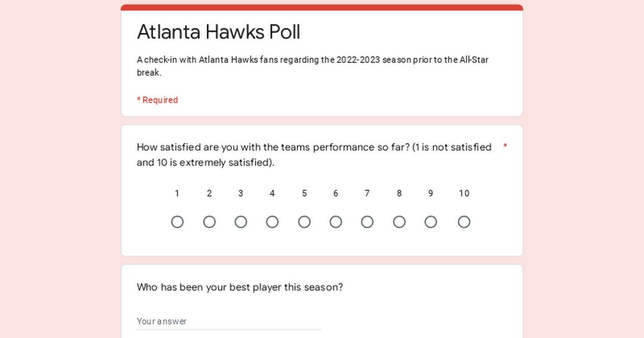Viewport: 644px width, 338px height.
Task: Click the 'Who has been your best player' question
Action: (240, 287)
